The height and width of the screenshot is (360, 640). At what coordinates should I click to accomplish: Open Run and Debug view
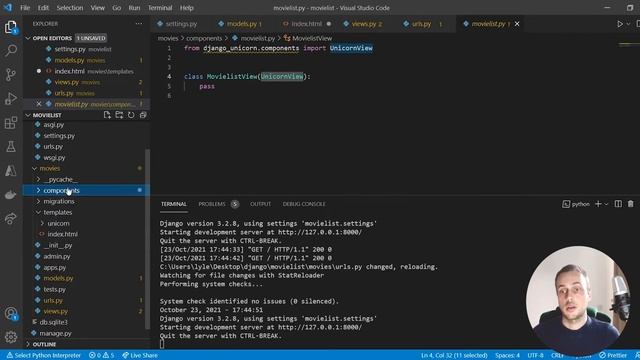pos(11,98)
